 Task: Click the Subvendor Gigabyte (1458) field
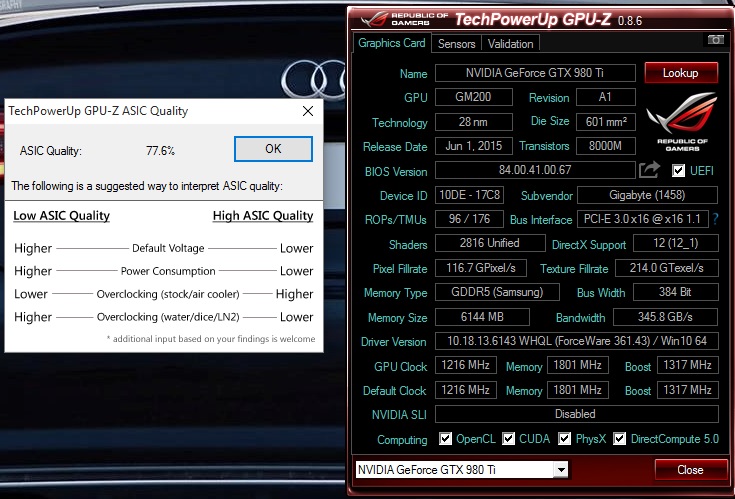pos(647,195)
